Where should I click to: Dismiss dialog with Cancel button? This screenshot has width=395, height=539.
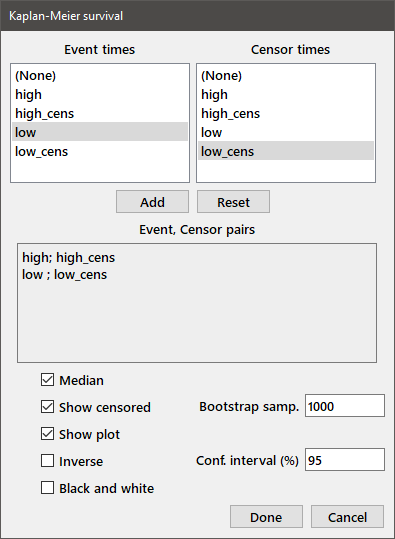(348, 517)
